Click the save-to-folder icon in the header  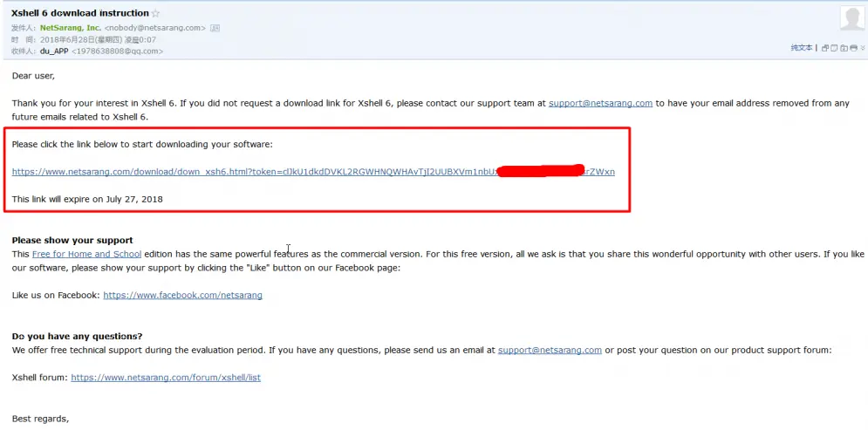coord(844,48)
